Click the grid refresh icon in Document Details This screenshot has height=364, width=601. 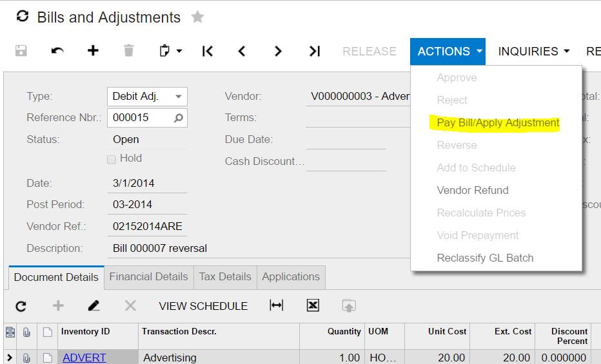[21, 306]
